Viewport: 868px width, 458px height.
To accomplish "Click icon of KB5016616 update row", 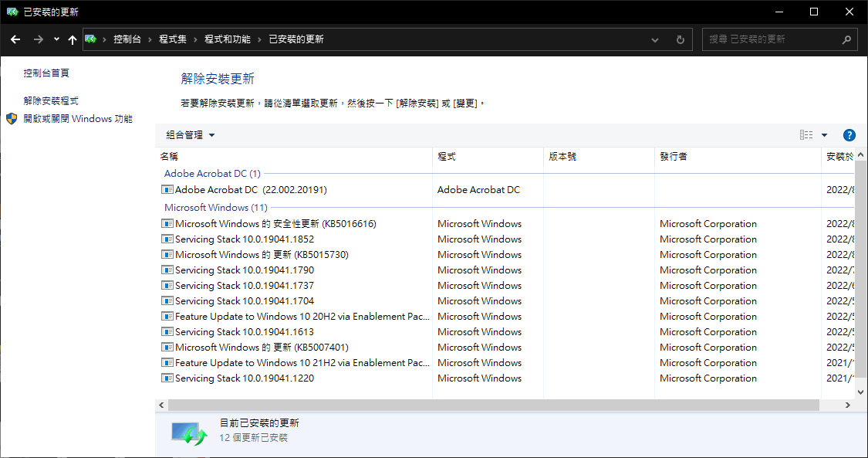I will pyautogui.click(x=167, y=224).
